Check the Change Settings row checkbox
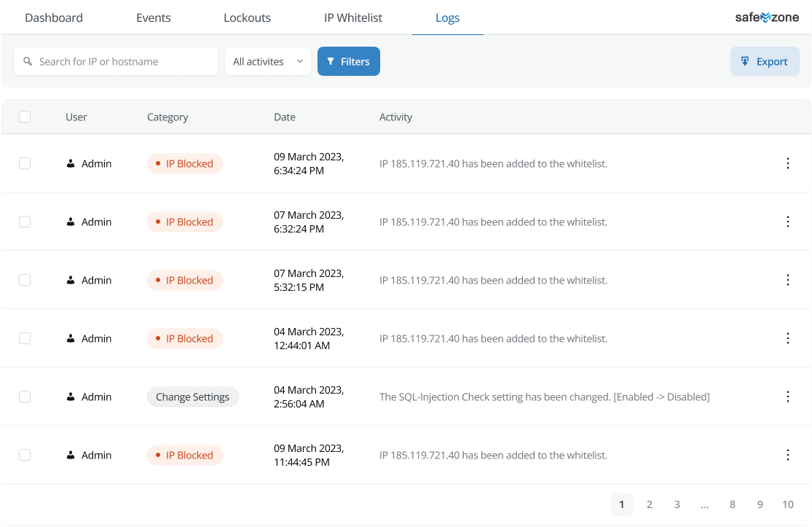The width and height of the screenshot is (812, 527). pos(25,397)
